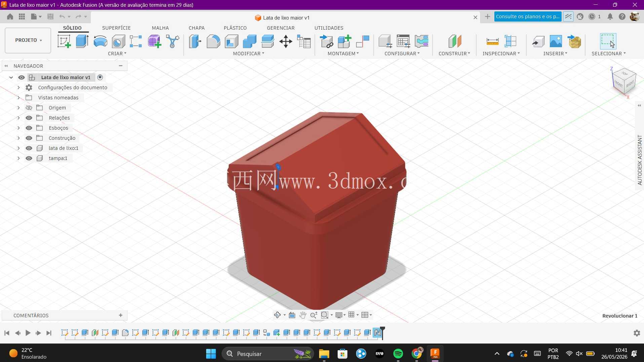Open timeline settings gear
The width and height of the screenshot is (644, 362).
[637, 333]
